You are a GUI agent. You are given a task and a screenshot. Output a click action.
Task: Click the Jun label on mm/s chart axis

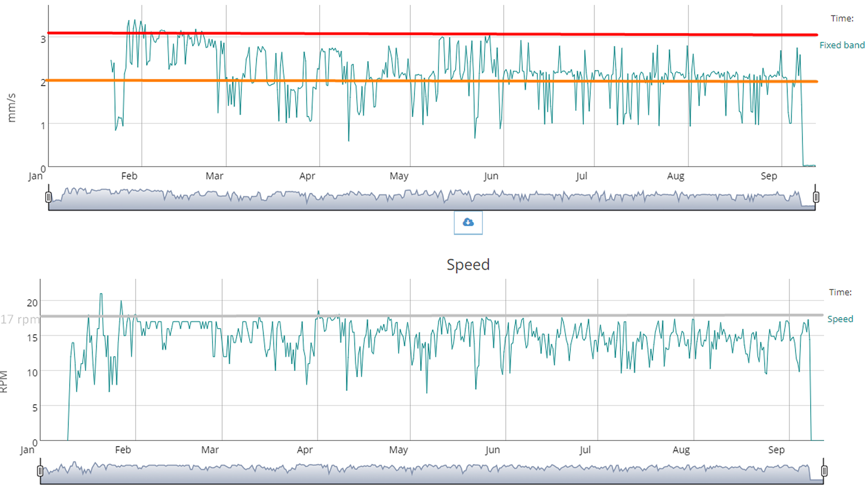point(491,176)
